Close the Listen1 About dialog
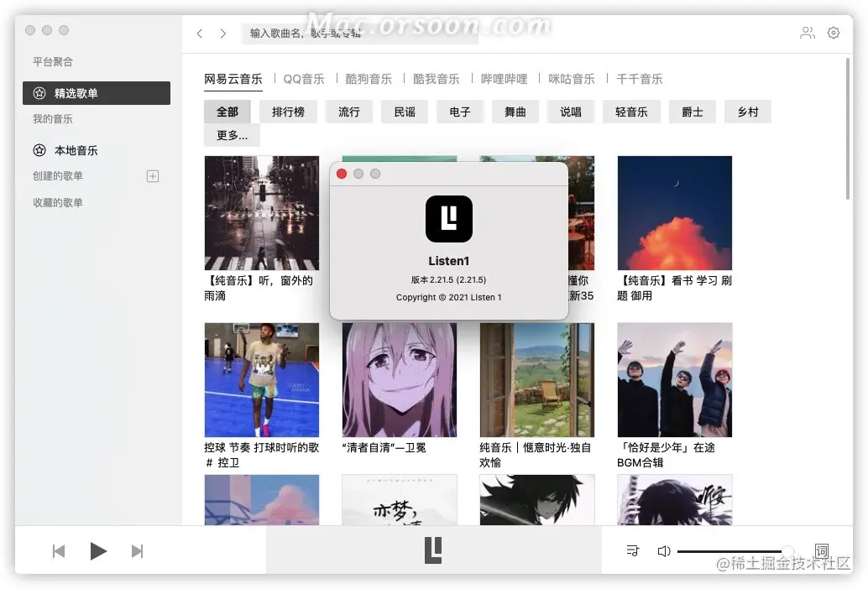868x589 pixels. [342, 174]
